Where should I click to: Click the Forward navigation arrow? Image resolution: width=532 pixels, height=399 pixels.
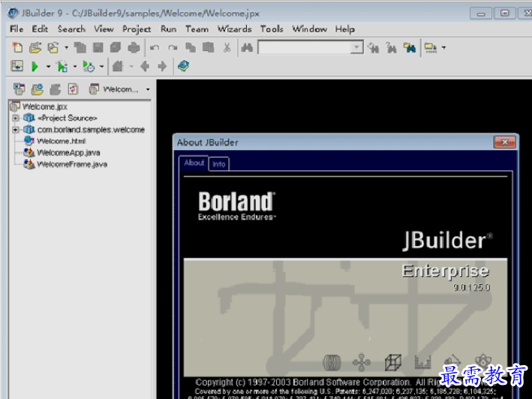click(x=162, y=66)
